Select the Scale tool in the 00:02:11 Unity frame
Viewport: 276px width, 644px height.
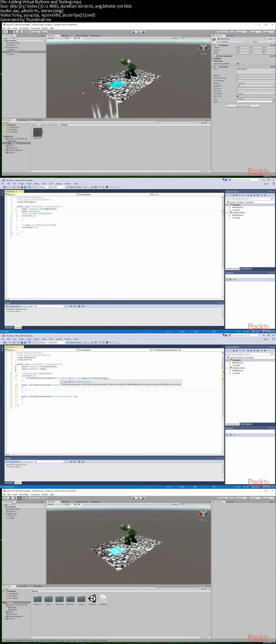point(19,32)
